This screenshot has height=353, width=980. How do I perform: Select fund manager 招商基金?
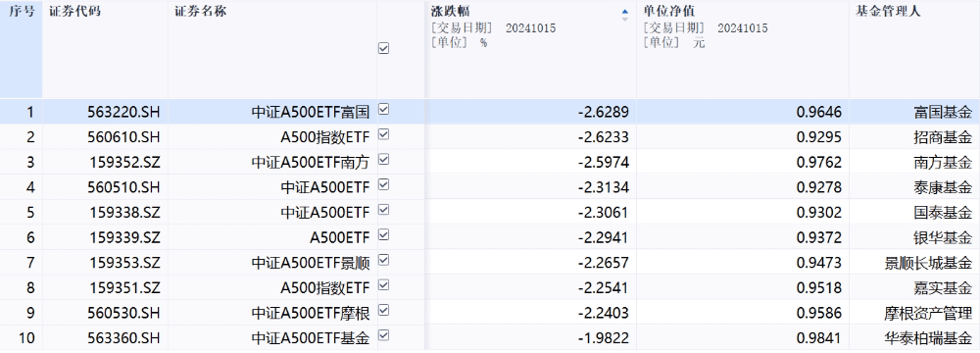[943, 137]
